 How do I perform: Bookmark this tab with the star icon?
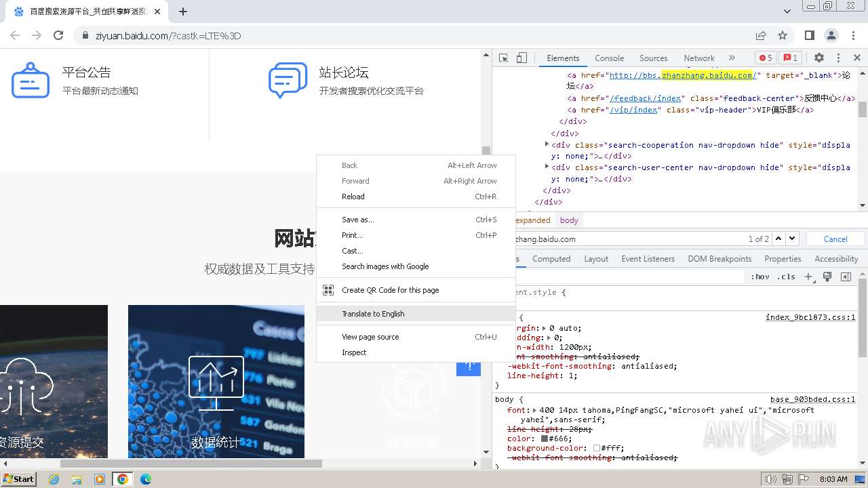(783, 35)
